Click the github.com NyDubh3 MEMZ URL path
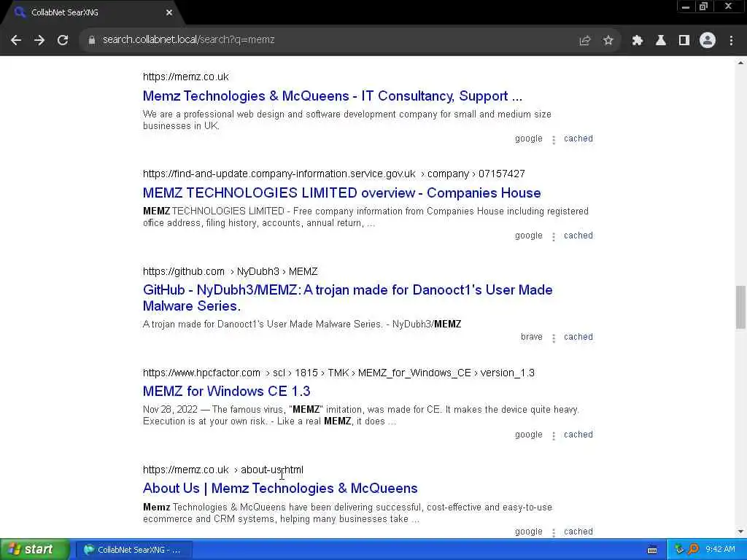Image resolution: width=747 pixels, height=560 pixels. coord(230,271)
